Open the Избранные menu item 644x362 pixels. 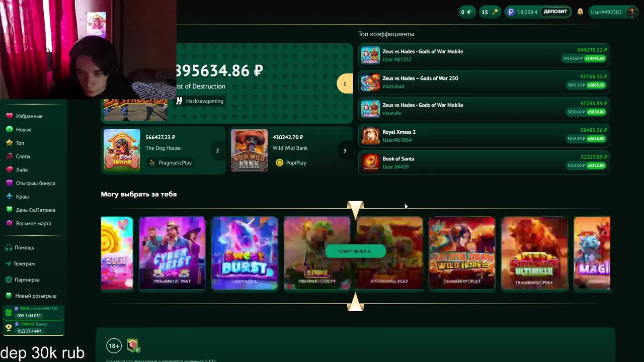click(x=29, y=116)
